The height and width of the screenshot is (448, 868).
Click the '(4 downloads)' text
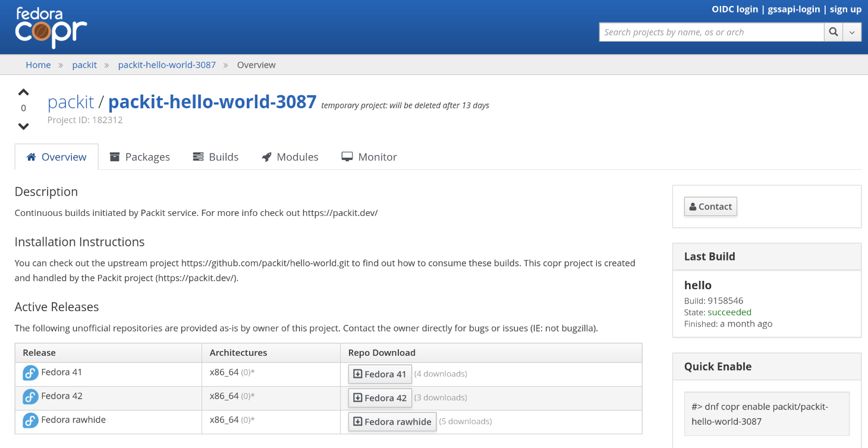click(441, 374)
